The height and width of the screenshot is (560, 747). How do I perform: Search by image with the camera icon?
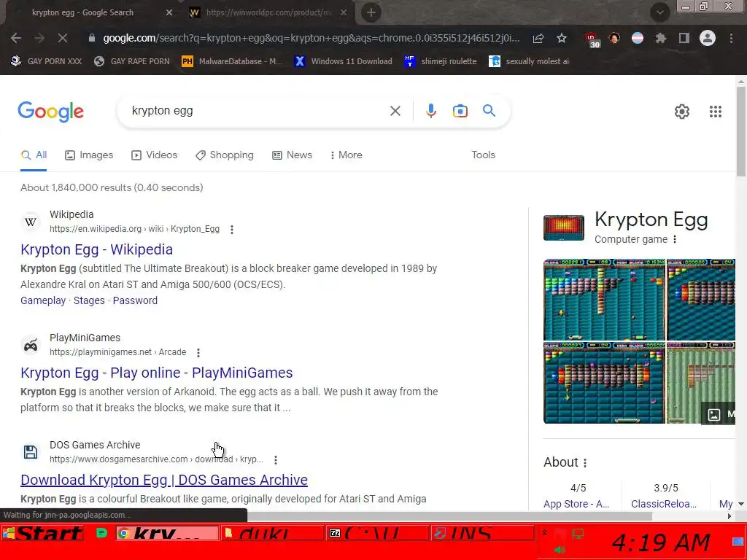(460, 111)
